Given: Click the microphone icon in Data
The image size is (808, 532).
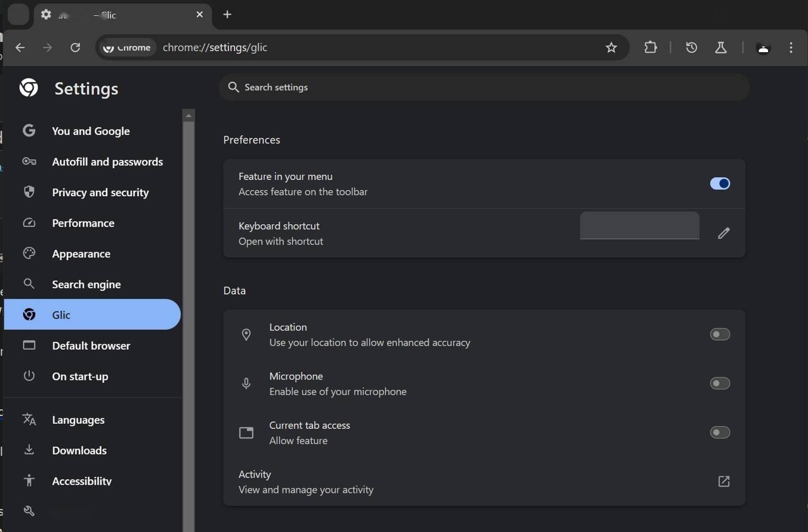Looking at the screenshot, I should coord(246,383).
